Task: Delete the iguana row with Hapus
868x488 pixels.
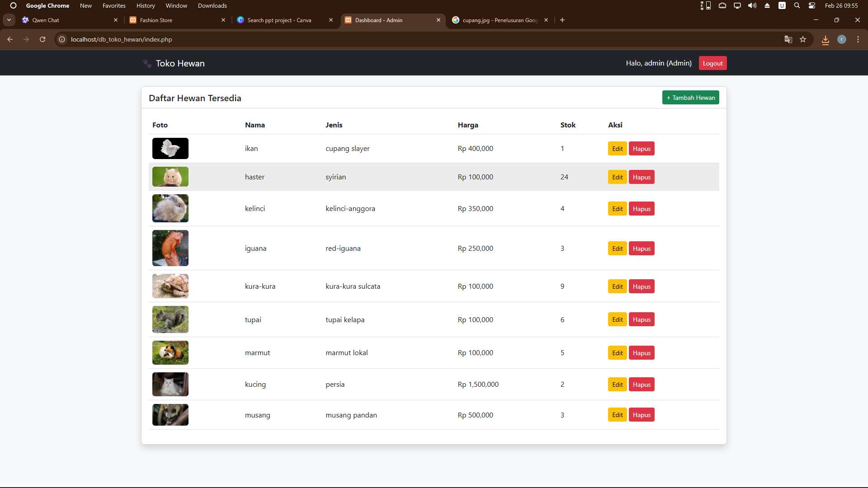Action: [x=642, y=249]
